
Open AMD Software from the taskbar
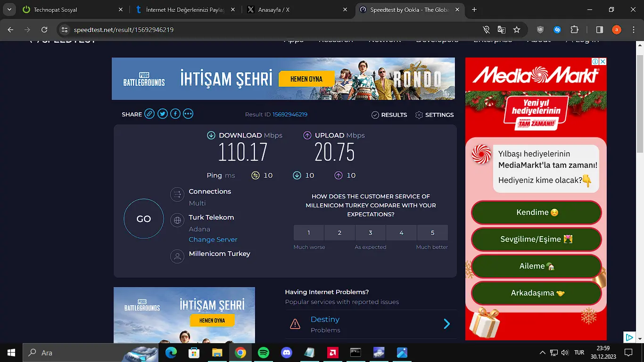(333, 353)
